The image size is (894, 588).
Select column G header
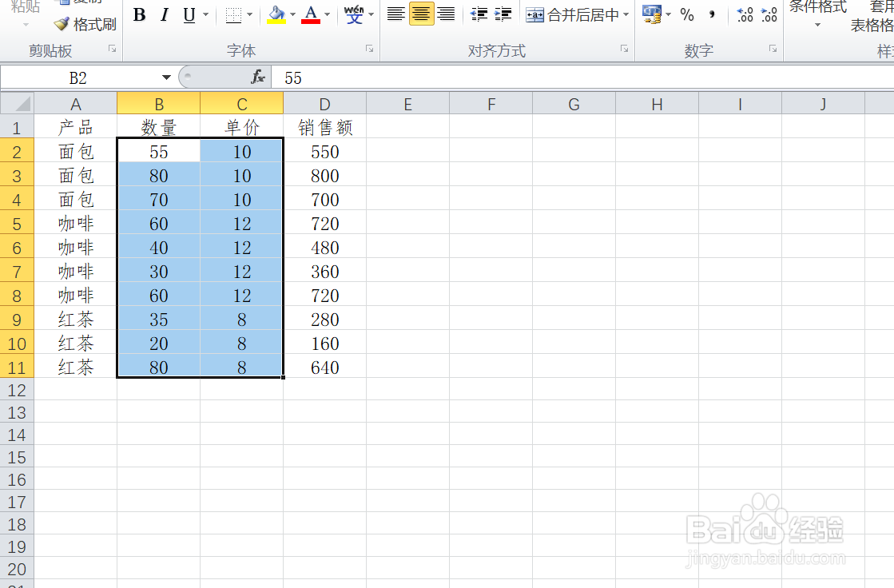click(574, 105)
